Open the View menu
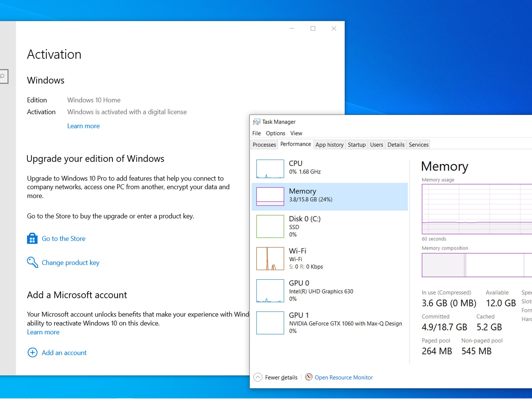532x399 pixels. click(x=296, y=133)
